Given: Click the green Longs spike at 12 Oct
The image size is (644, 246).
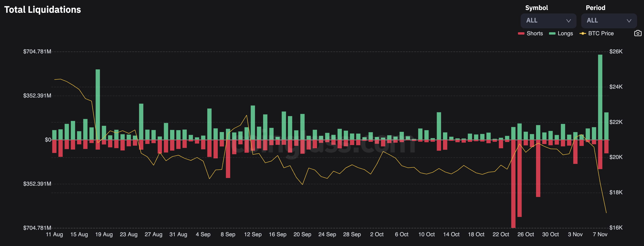Looking at the screenshot, I should (x=439, y=126).
